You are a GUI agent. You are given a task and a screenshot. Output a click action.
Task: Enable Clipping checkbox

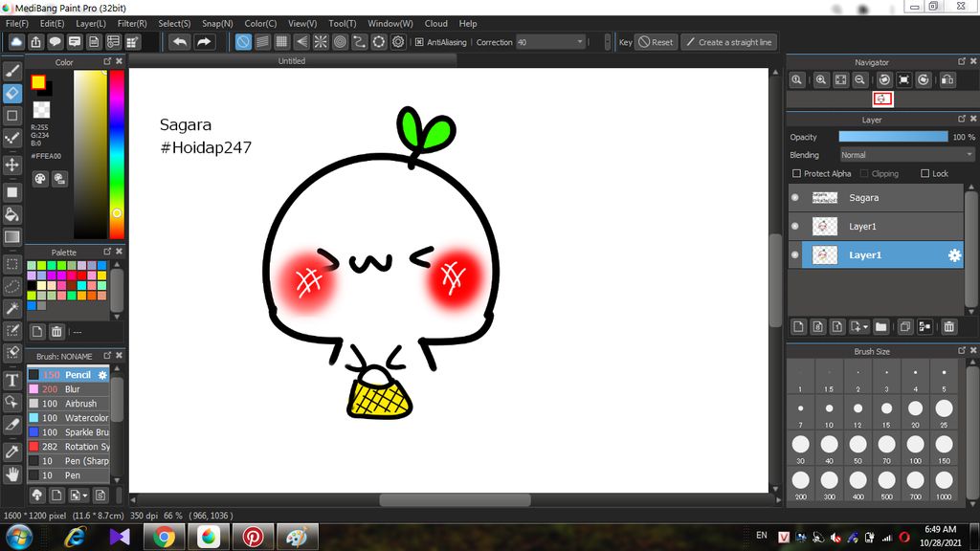tap(864, 174)
